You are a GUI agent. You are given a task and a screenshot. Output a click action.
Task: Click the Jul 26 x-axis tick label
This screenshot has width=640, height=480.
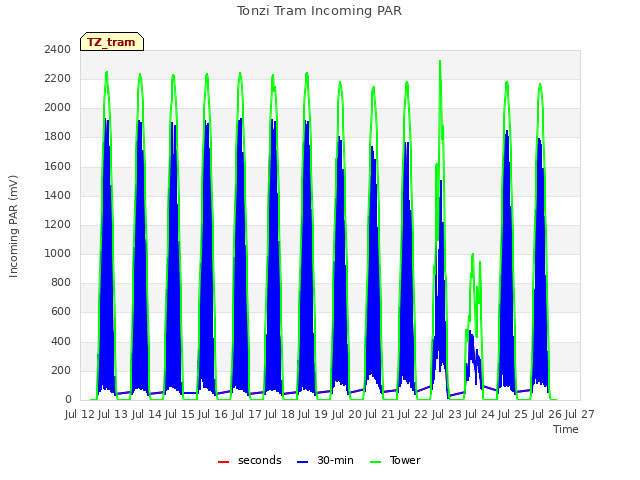click(547, 414)
